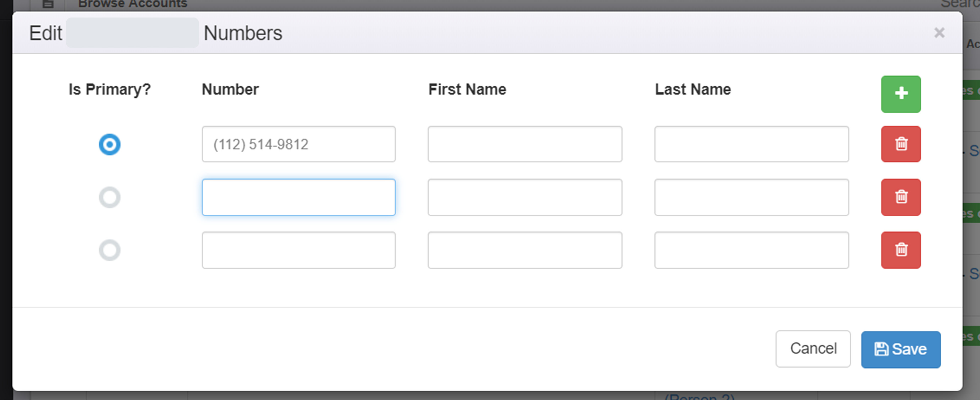The height and width of the screenshot is (420, 980).
Task: Click the Save button
Action: pyautogui.click(x=901, y=349)
